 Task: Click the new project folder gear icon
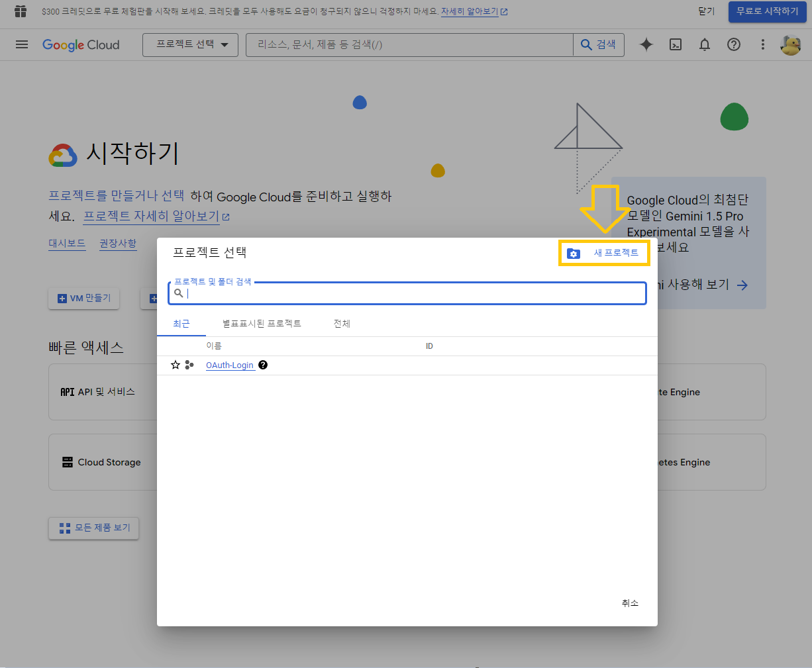[x=574, y=254]
